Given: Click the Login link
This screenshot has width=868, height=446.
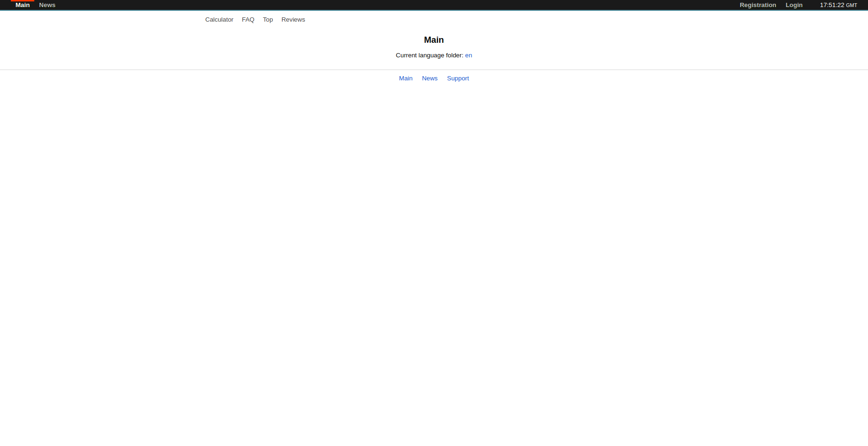Looking at the screenshot, I should (794, 5).
